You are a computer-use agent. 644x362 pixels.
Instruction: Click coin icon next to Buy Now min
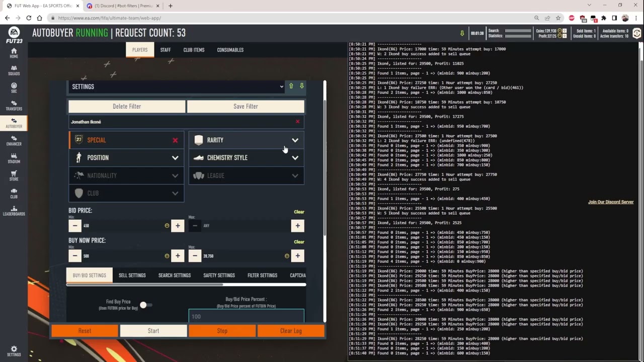167,256
